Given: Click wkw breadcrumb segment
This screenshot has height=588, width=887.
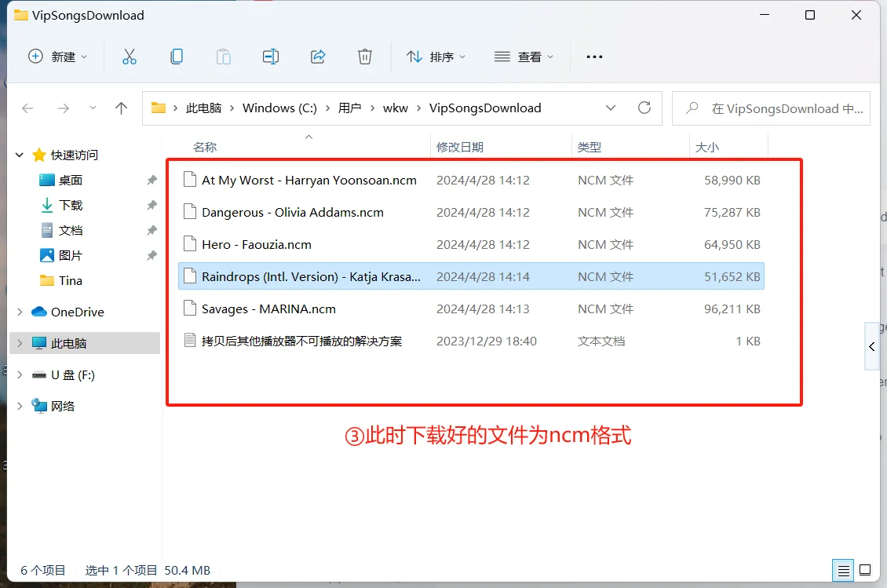Looking at the screenshot, I should click(x=396, y=108).
